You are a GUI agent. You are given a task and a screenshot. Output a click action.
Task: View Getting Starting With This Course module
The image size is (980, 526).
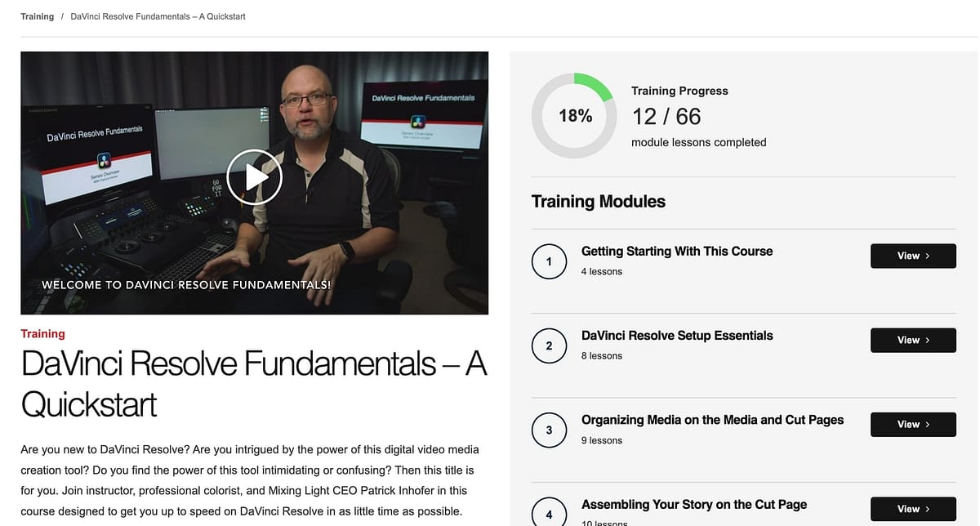click(913, 256)
